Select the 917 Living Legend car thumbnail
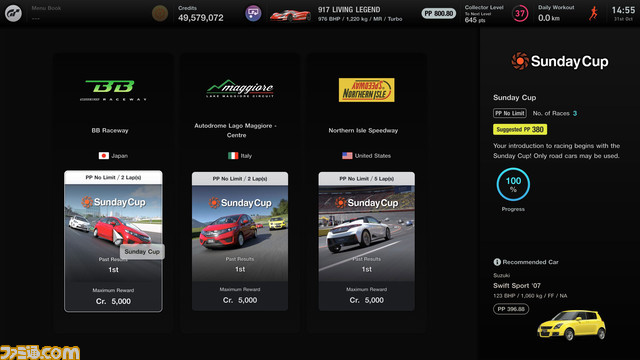 point(290,16)
